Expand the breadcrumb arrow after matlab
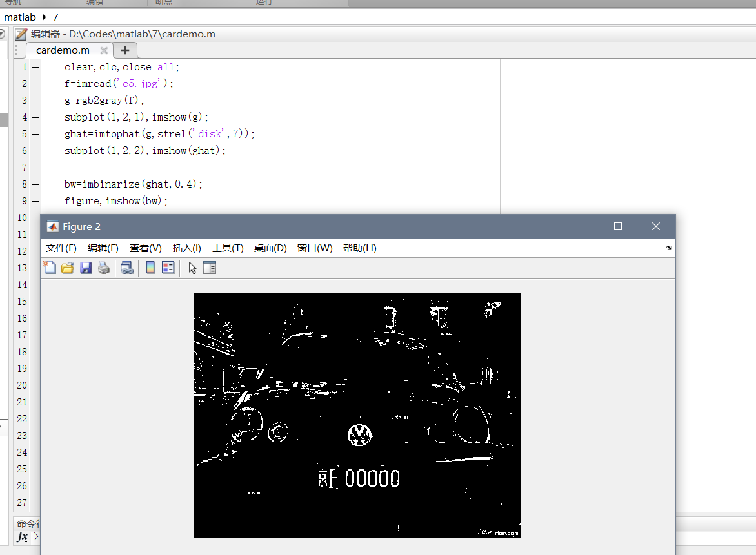 tap(45, 17)
